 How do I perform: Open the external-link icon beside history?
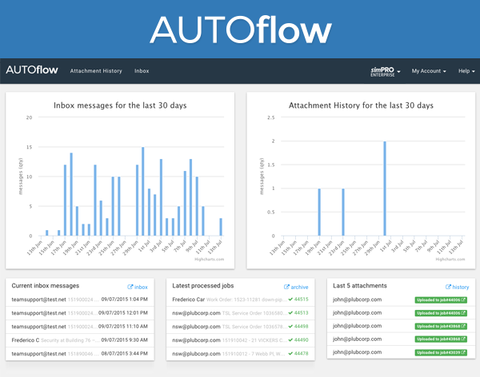pos(448,287)
